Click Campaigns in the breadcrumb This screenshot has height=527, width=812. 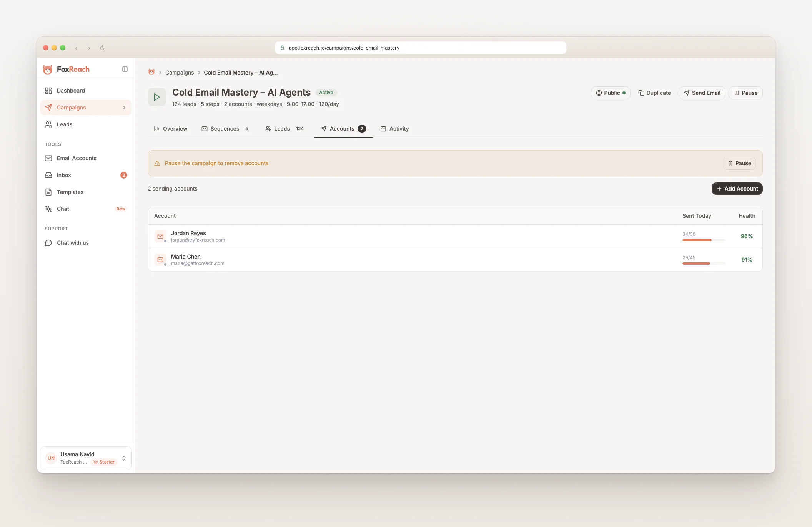pyautogui.click(x=180, y=73)
